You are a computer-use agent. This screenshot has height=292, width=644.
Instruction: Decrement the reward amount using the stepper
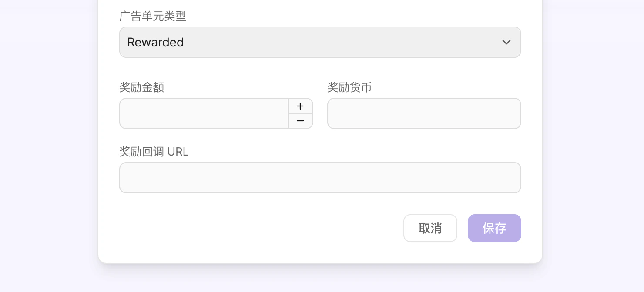(300, 121)
